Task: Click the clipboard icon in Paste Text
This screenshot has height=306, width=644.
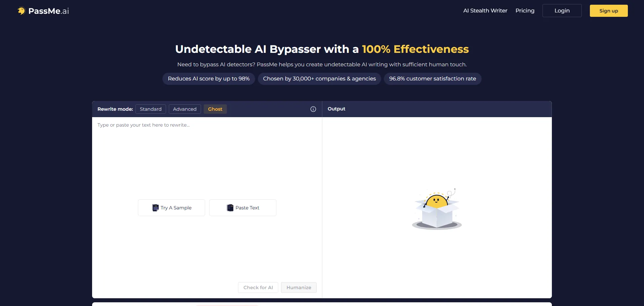Action: tap(230, 208)
